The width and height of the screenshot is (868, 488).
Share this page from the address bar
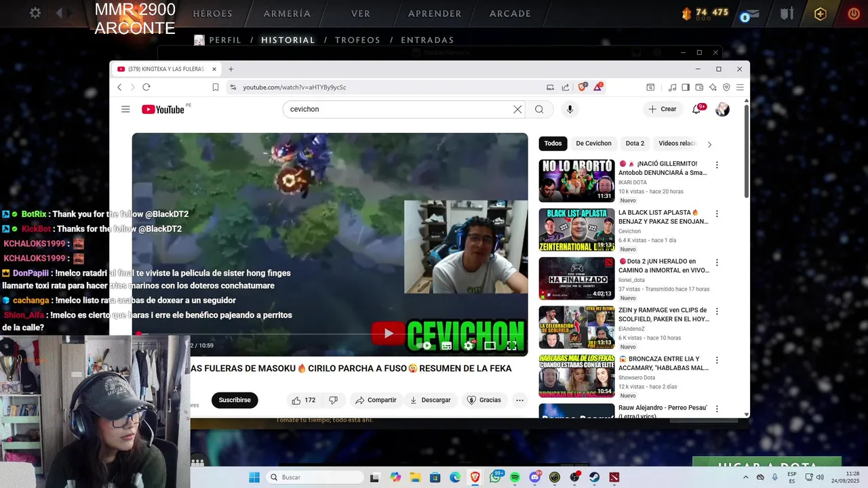click(x=566, y=87)
